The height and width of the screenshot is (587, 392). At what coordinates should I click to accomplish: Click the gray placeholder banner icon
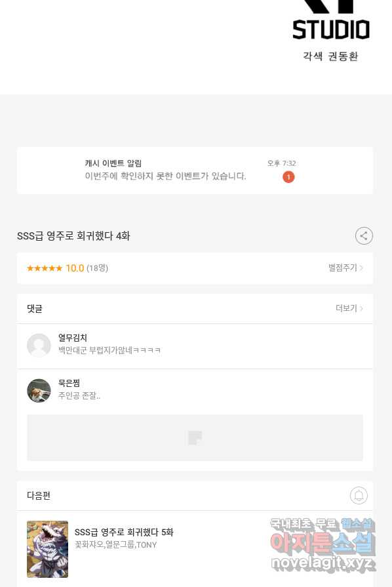pos(195,437)
